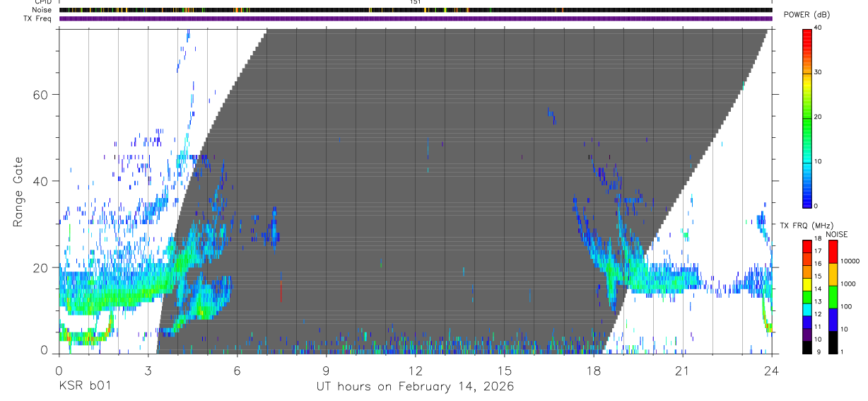The height and width of the screenshot is (401, 868).
Task: Click x-axis tick label '18'
Action: [x=593, y=370]
